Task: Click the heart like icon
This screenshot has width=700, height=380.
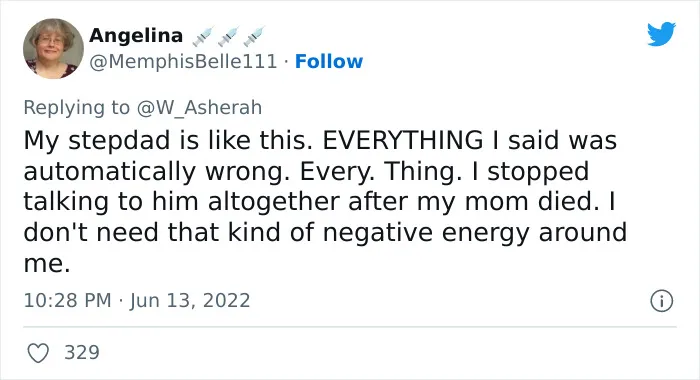Action: coord(38,353)
